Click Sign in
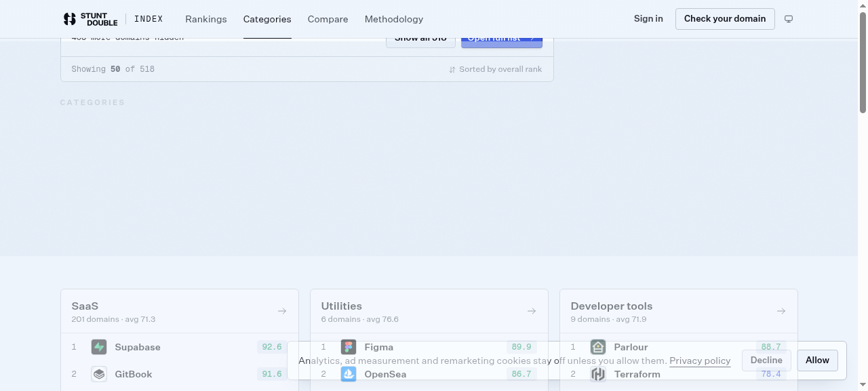Viewport: 868px width, 391px height. point(648,19)
